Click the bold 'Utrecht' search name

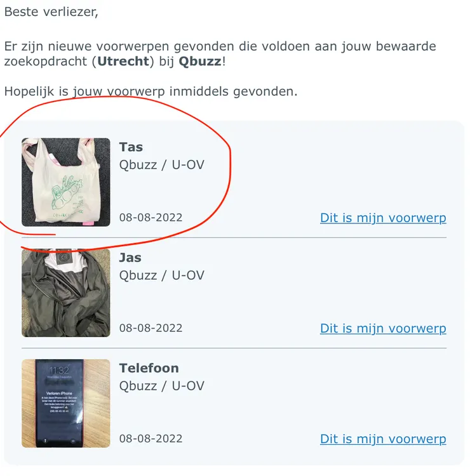[x=123, y=62]
